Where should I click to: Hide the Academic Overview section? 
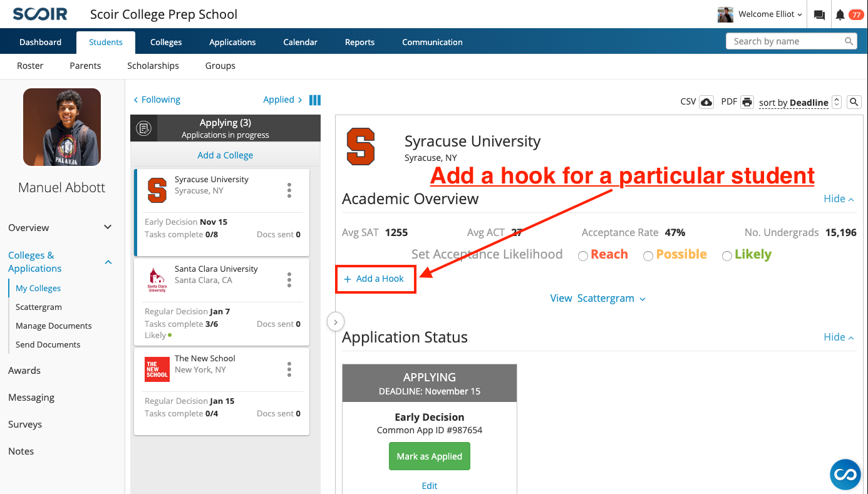(x=839, y=198)
